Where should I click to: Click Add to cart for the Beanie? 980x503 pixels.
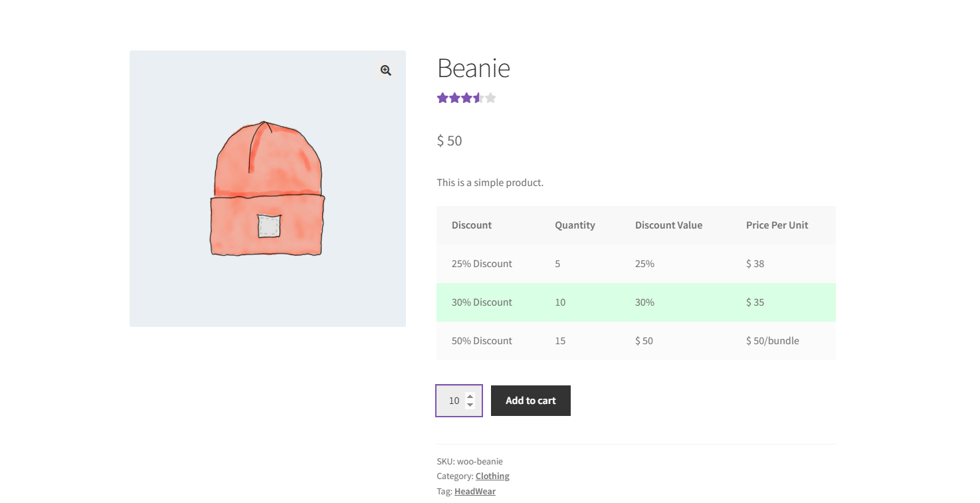tap(530, 400)
